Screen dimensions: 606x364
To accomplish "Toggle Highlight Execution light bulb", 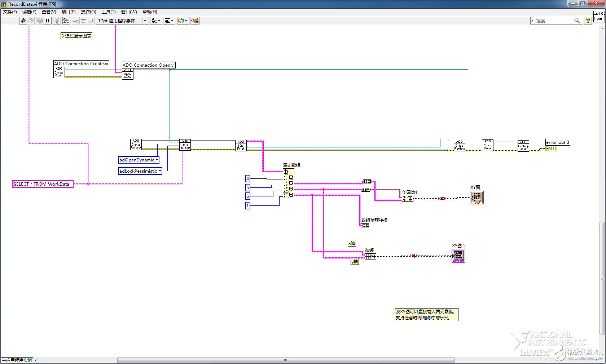I will (57, 21).
